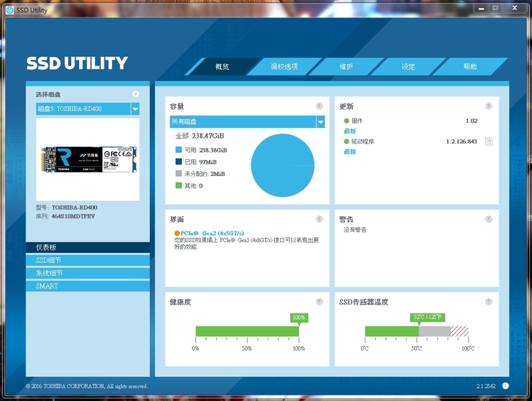Screen dimensions: 532x401
Task: Click the dark-blue used space legend swatch
Action: click(178, 161)
